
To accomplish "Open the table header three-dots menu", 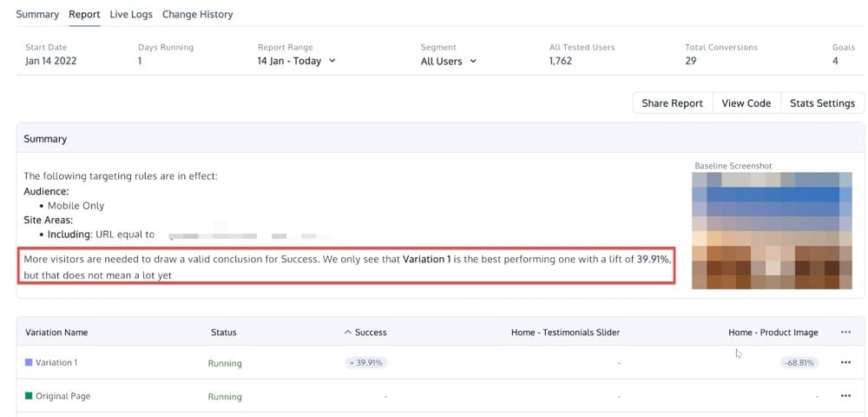I will click(x=845, y=332).
